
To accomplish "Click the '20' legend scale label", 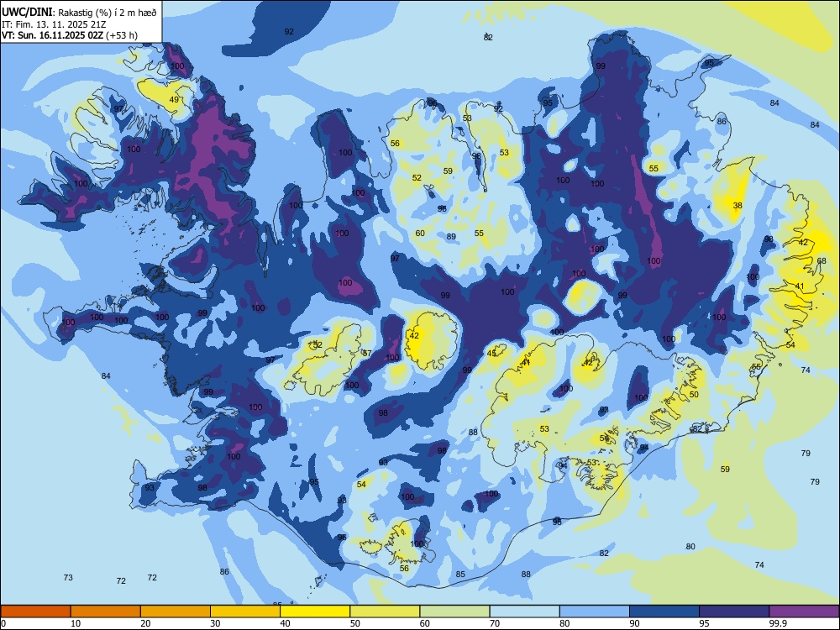I will (x=145, y=623).
